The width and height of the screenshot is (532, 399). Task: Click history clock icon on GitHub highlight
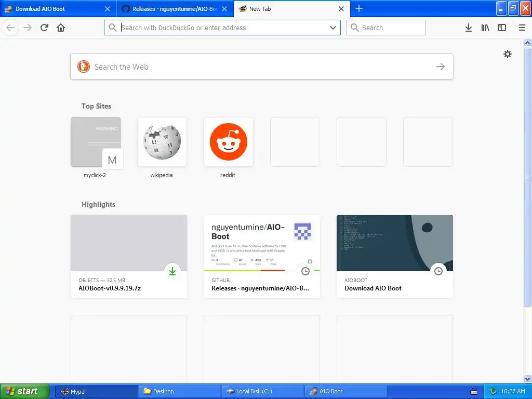[305, 271]
